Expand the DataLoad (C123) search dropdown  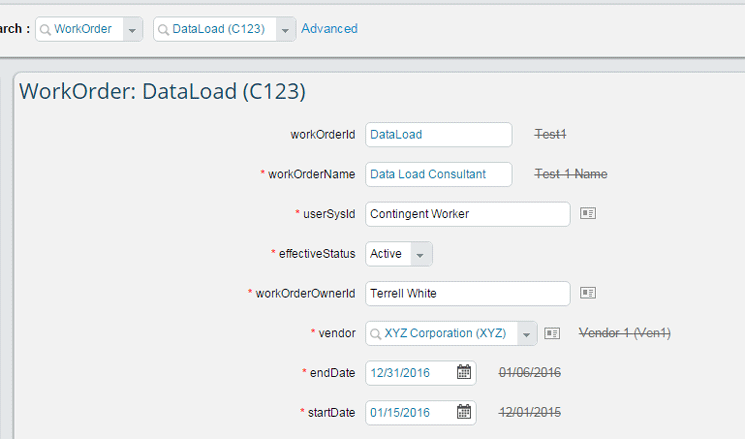click(x=286, y=30)
